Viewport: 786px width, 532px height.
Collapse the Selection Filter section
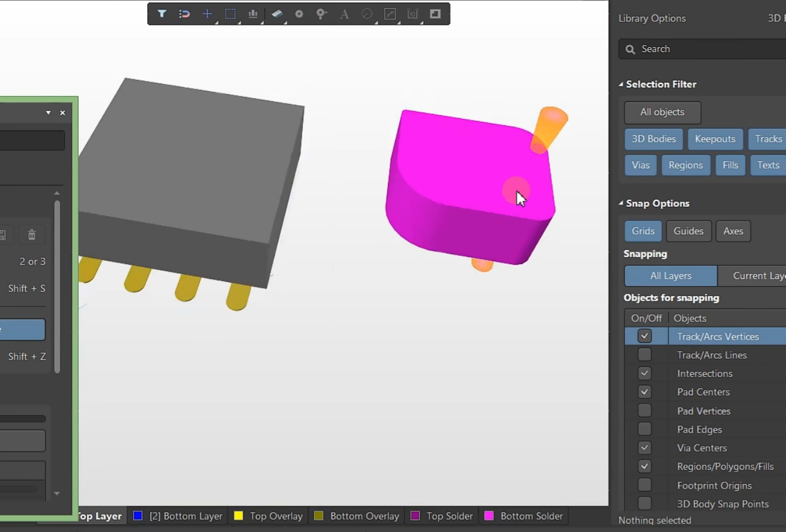(620, 84)
